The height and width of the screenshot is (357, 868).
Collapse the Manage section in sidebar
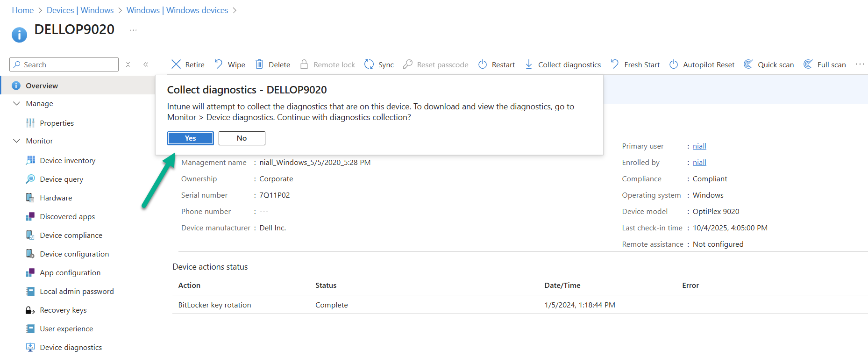pos(17,103)
